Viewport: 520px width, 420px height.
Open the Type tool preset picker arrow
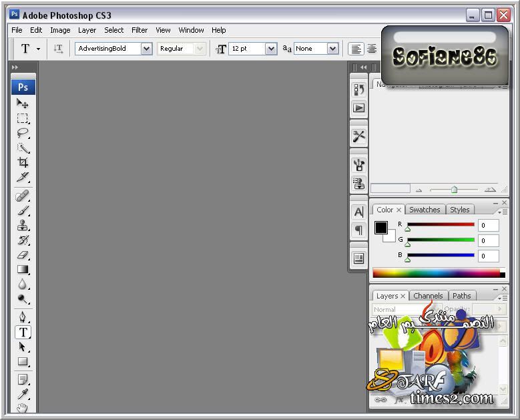[x=39, y=49]
